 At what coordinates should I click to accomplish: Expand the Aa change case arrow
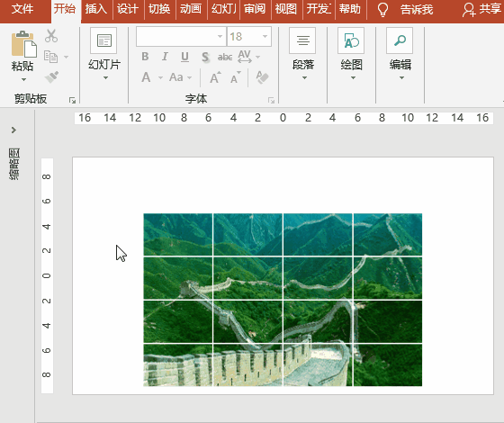click(x=190, y=77)
